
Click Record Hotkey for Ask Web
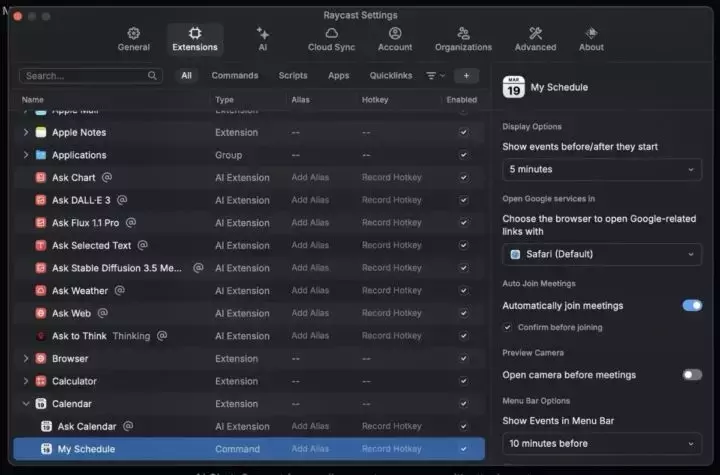pyautogui.click(x=391, y=313)
